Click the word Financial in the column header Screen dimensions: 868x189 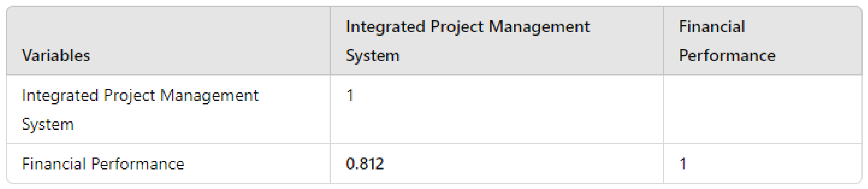(x=712, y=27)
